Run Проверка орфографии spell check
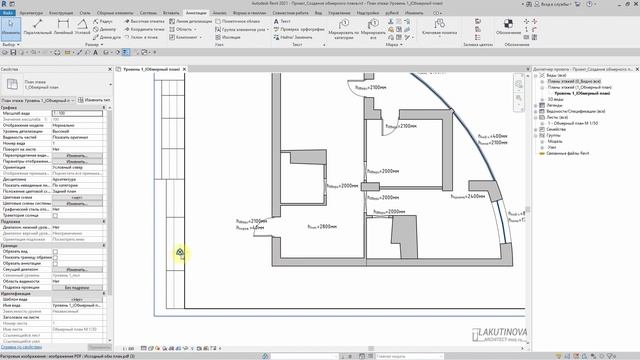Screen dimensions: 640x360 pos(299,29)
